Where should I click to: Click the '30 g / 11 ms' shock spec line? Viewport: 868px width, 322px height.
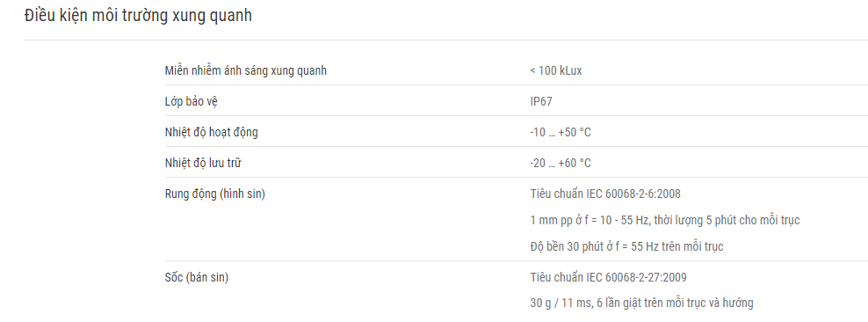641,304
